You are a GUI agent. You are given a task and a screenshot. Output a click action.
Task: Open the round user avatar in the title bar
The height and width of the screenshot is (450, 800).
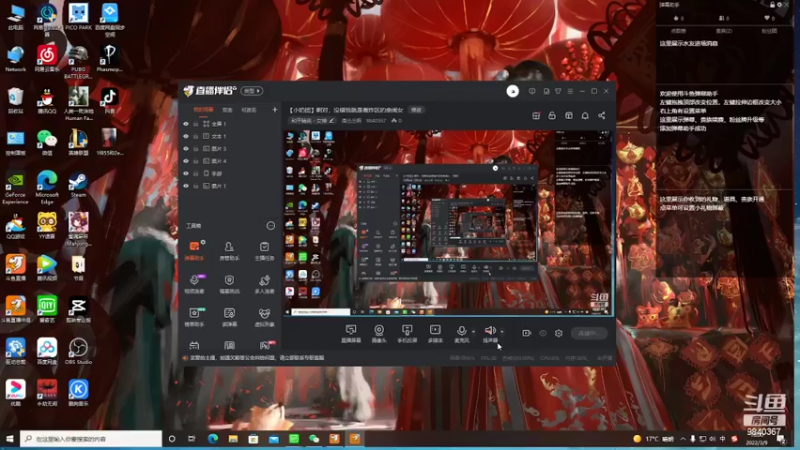(x=512, y=91)
